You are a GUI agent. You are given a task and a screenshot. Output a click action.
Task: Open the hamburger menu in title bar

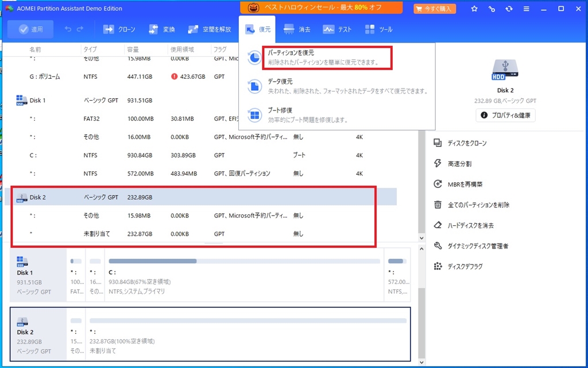(527, 9)
